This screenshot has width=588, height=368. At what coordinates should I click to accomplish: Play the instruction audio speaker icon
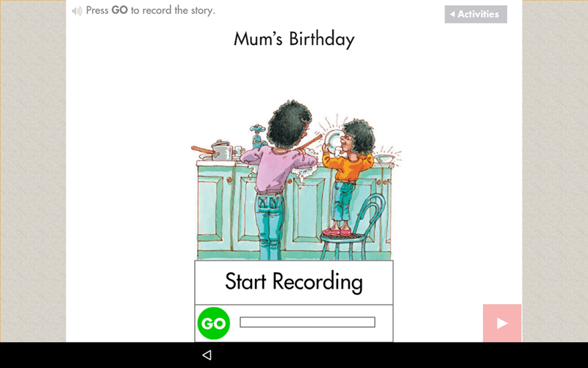point(77,11)
